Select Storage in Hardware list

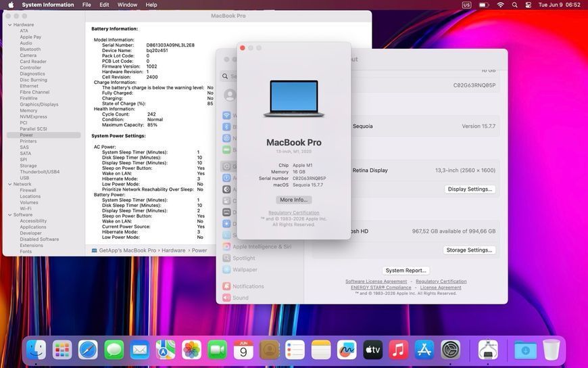pyautogui.click(x=28, y=166)
